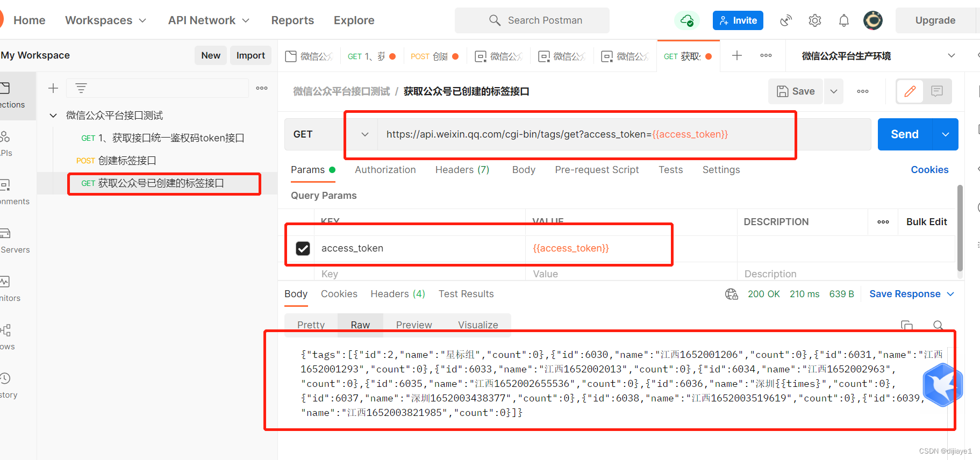Open the Flows sidebar section
The height and width of the screenshot is (460, 980).
[8, 337]
